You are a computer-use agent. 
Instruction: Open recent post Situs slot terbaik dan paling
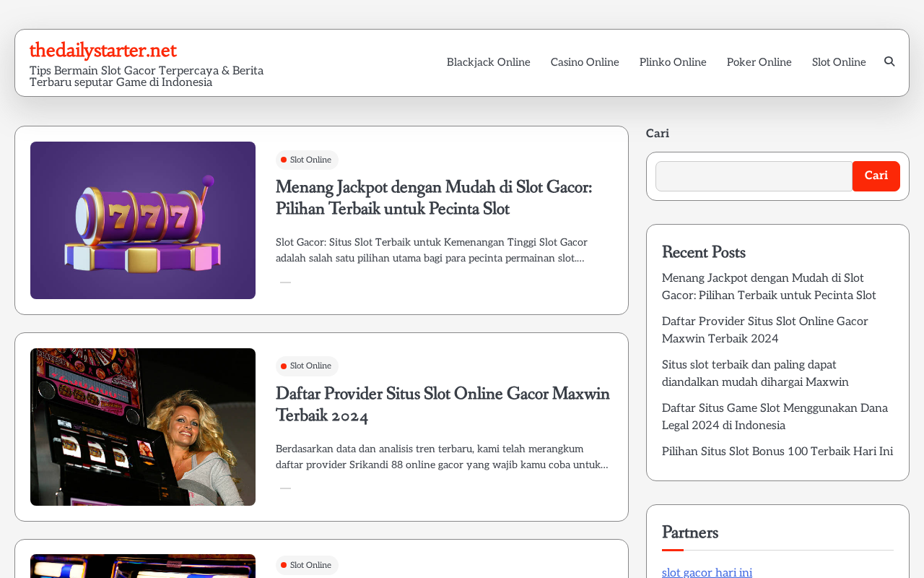tap(755, 374)
